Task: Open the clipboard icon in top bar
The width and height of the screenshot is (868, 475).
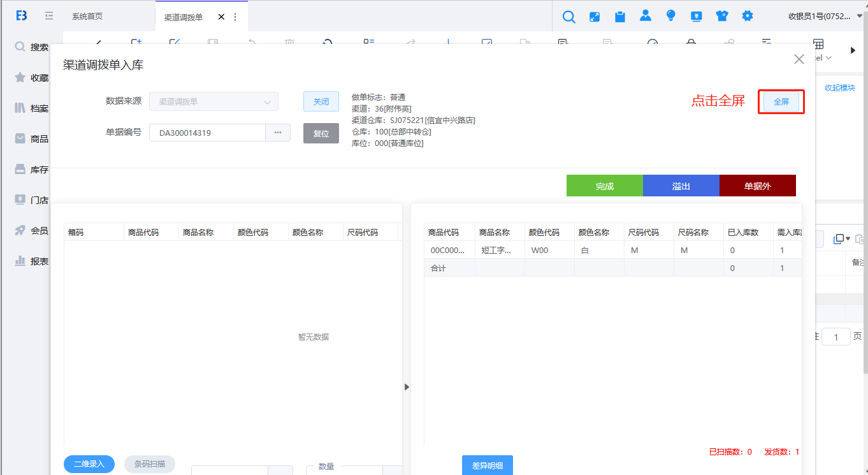Action: 620,17
